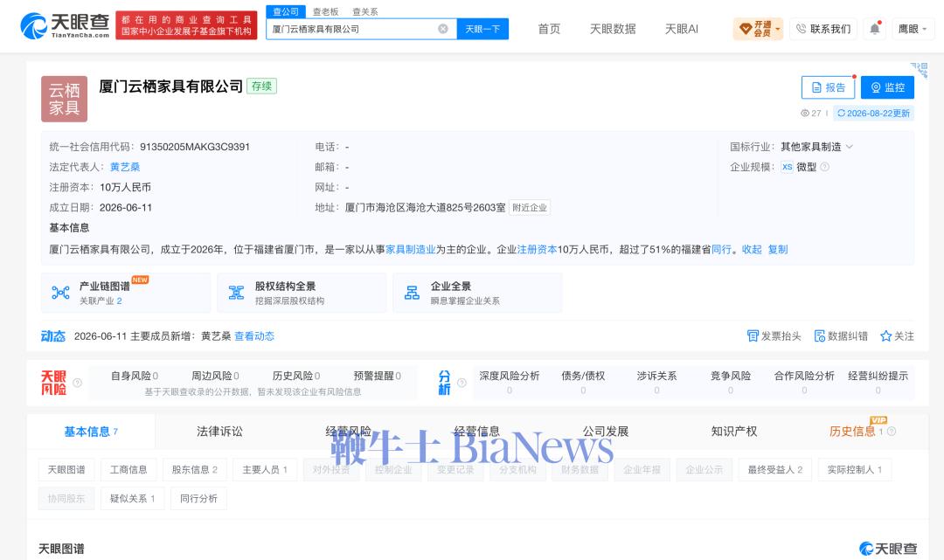Click the 关注 star icon
The width and height of the screenshot is (944, 560).
885,336
